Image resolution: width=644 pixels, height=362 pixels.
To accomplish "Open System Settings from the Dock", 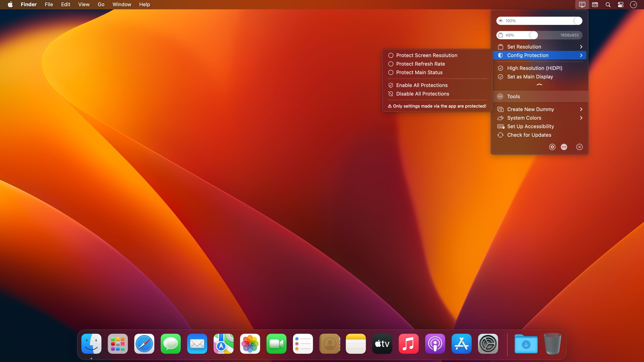I will click(x=488, y=344).
